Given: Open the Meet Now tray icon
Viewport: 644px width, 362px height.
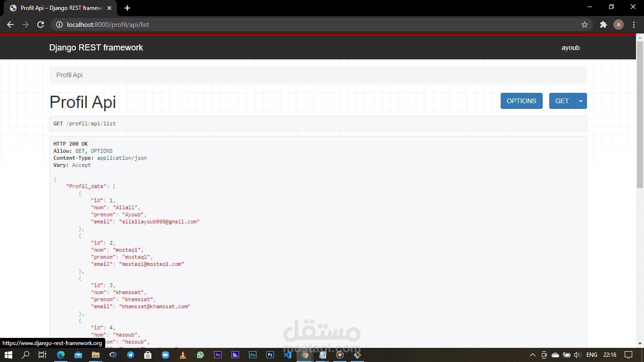Looking at the screenshot, I should [544, 355].
